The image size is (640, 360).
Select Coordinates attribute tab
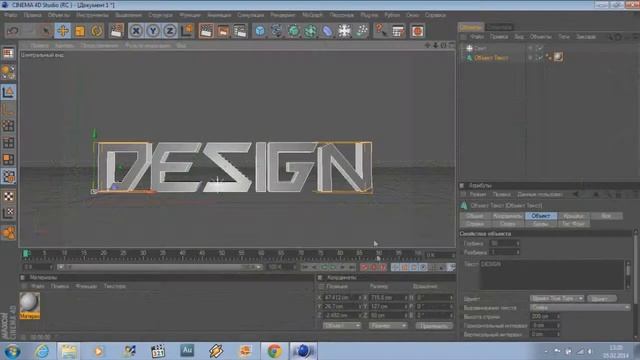pyautogui.click(x=508, y=216)
